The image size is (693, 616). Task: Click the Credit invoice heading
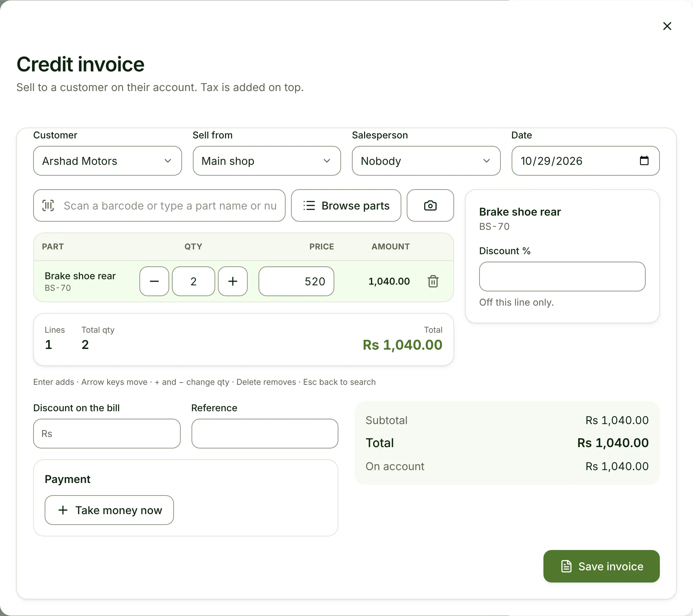(80, 64)
